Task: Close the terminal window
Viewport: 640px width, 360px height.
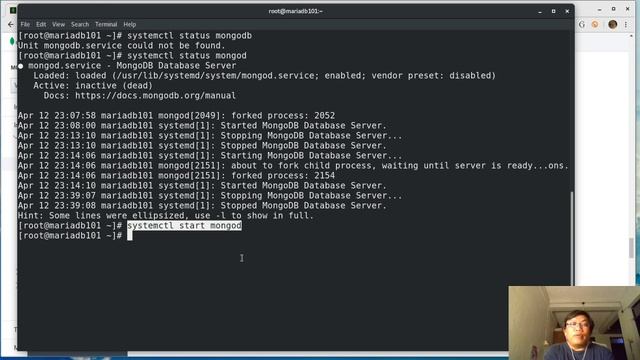Action: pos(567,11)
